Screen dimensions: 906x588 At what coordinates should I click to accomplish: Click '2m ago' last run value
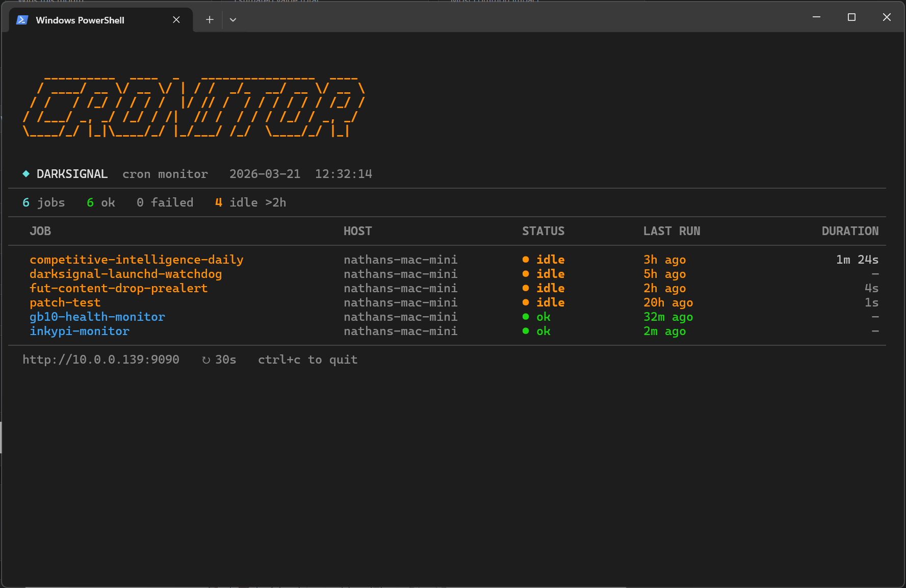[x=665, y=331]
